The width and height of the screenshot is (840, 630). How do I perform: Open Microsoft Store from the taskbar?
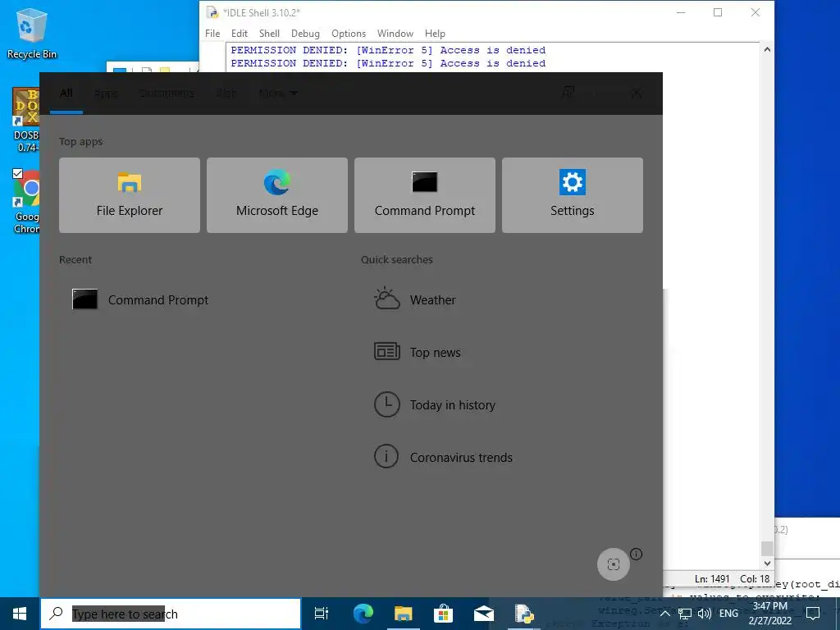[x=443, y=614]
